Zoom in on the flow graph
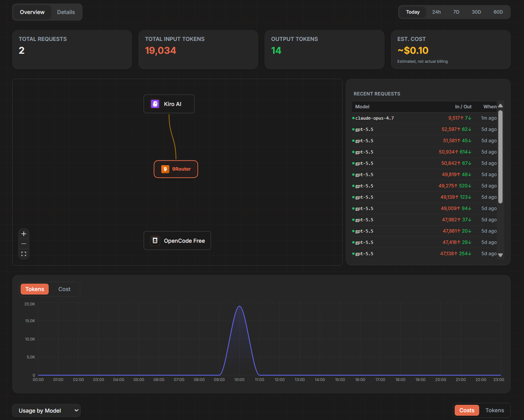Screen dimensions: 524x420 click(x=24, y=234)
